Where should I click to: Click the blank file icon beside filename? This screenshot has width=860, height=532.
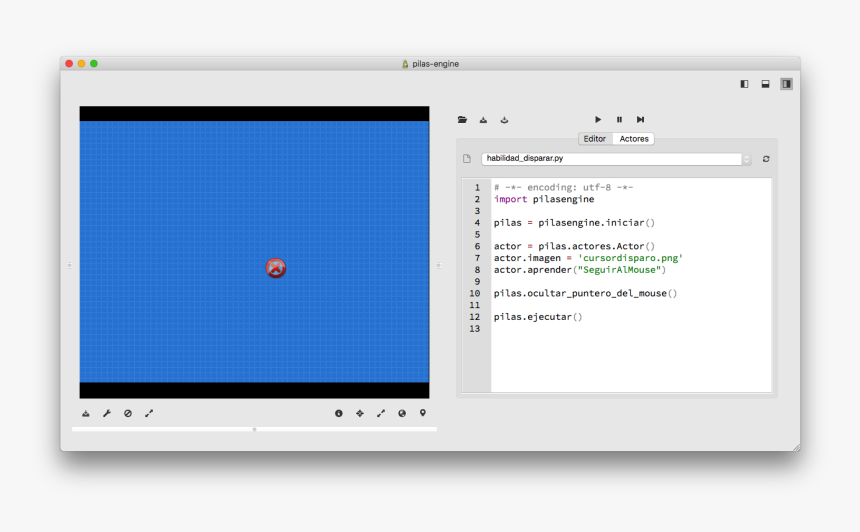[x=467, y=159]
